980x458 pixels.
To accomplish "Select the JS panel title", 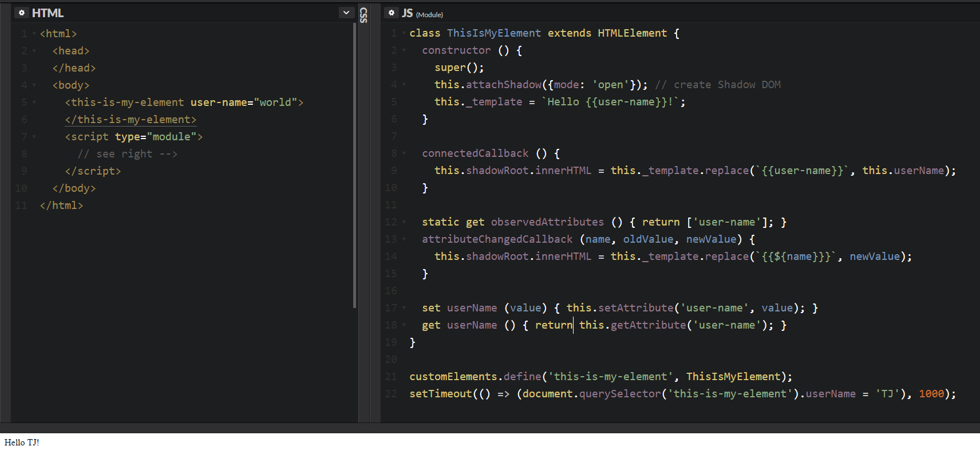I will click(407, 13).
